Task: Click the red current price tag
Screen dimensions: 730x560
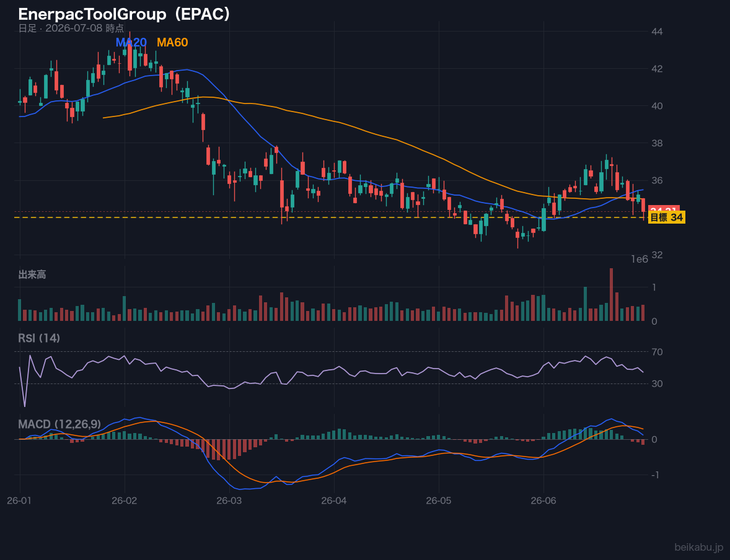Action: 664,209
